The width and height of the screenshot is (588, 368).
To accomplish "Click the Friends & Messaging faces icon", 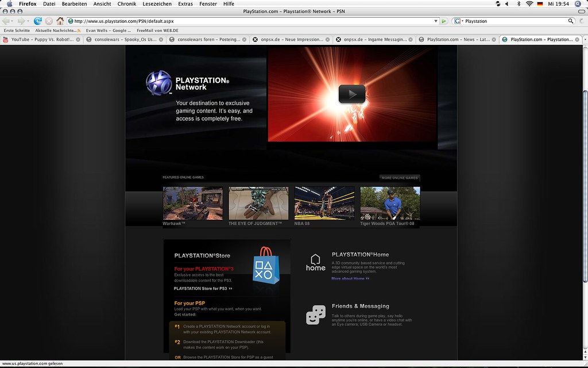I will [x=315, y=315].
